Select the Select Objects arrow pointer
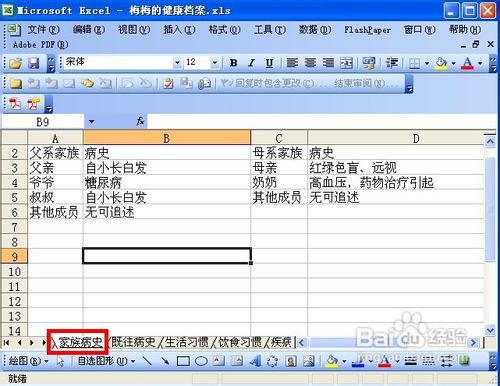The image size is (500, 386). tap(60, 361)
